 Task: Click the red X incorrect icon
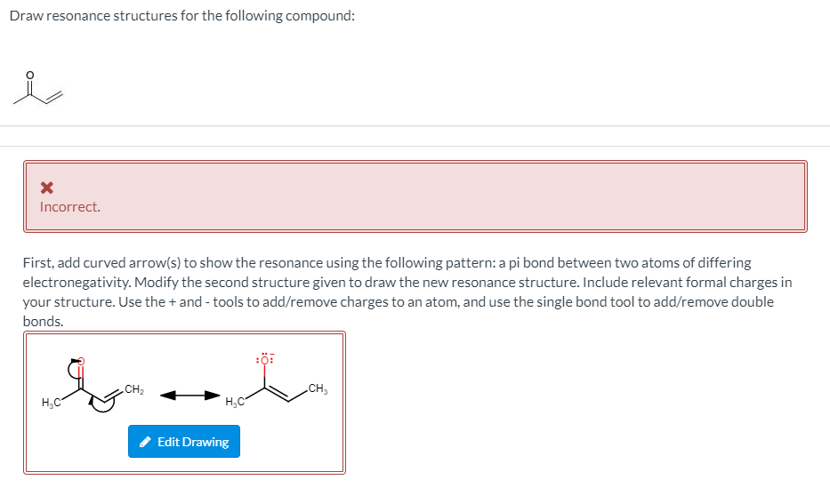click(x=46, y=188)
